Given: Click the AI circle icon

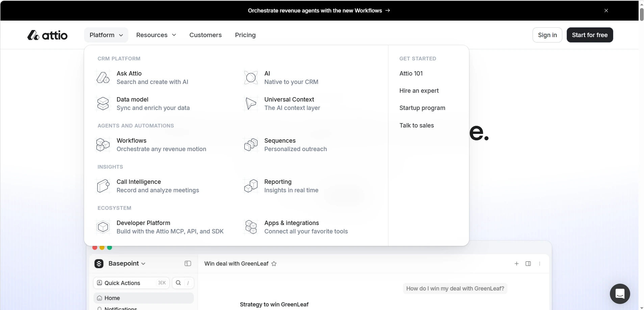Looking at the screenshot, I should [251, 78].
